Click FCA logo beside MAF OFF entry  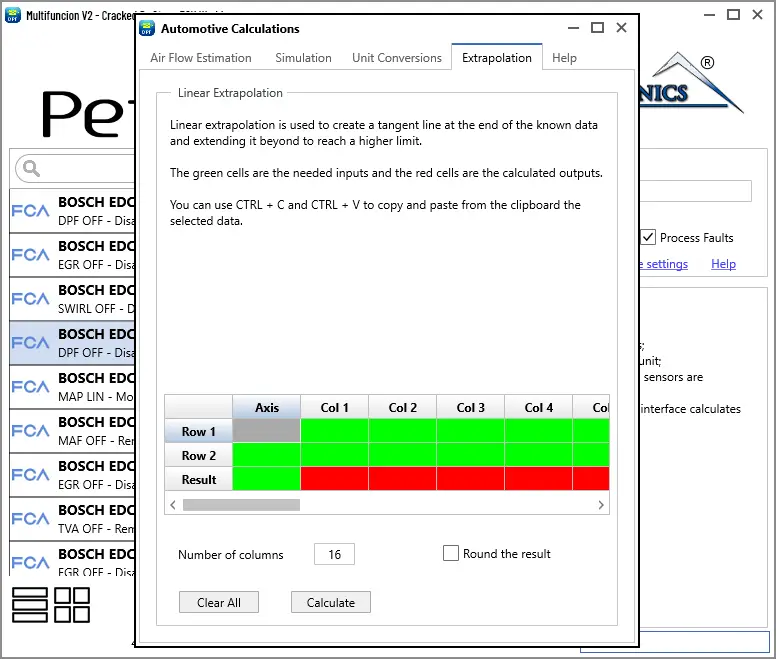coord(30,431)
